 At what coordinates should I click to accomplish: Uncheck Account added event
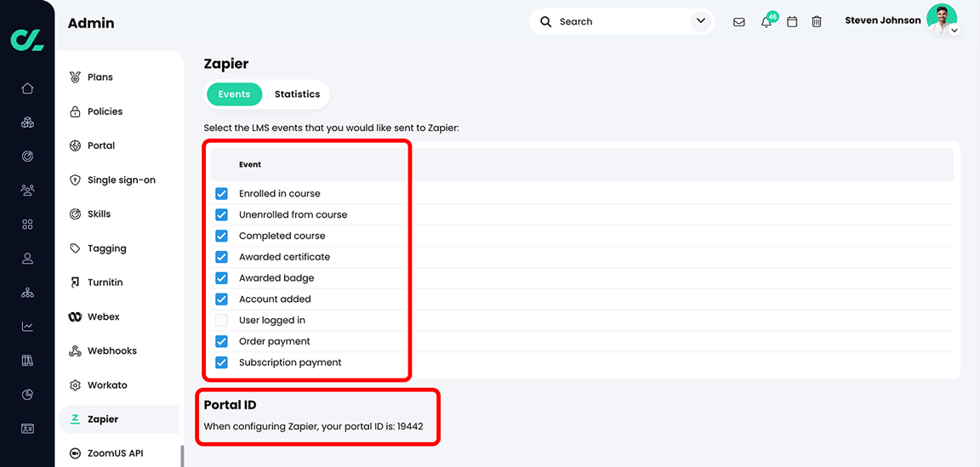tap(221, 299)
